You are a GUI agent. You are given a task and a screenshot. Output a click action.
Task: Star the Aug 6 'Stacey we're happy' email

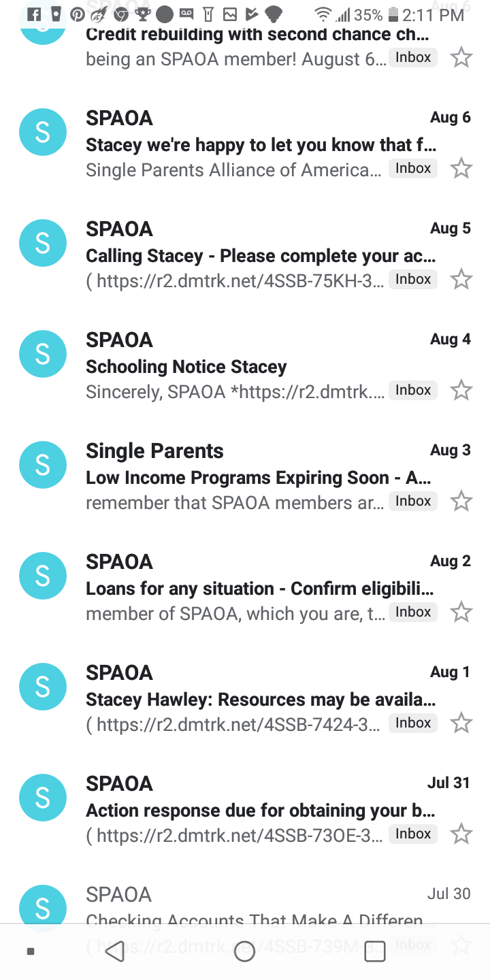point(461,168)
